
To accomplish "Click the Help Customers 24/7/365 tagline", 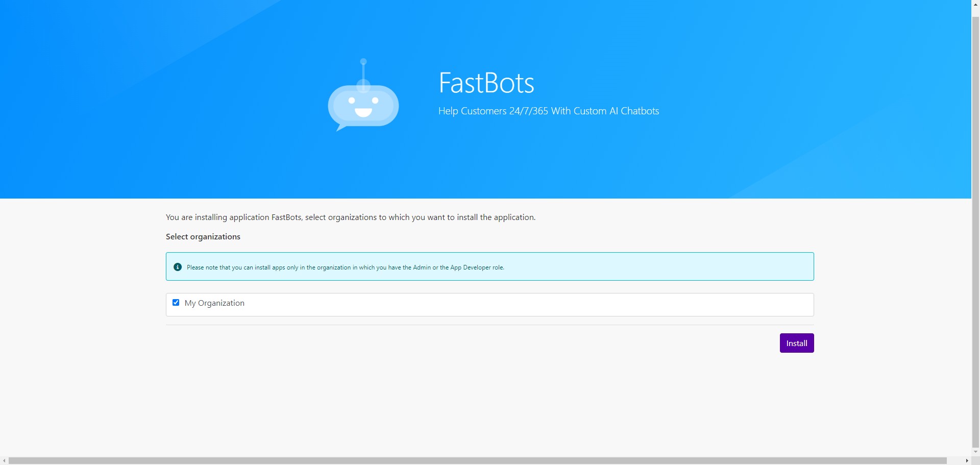I will click(x=548, y=111).
